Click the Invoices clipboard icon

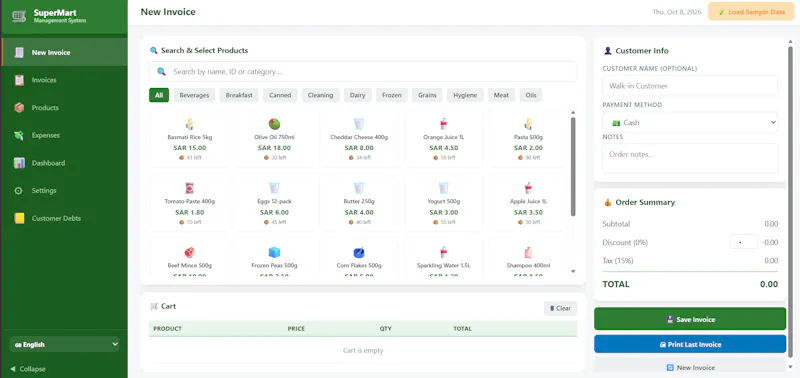click(x=19, y=80)
